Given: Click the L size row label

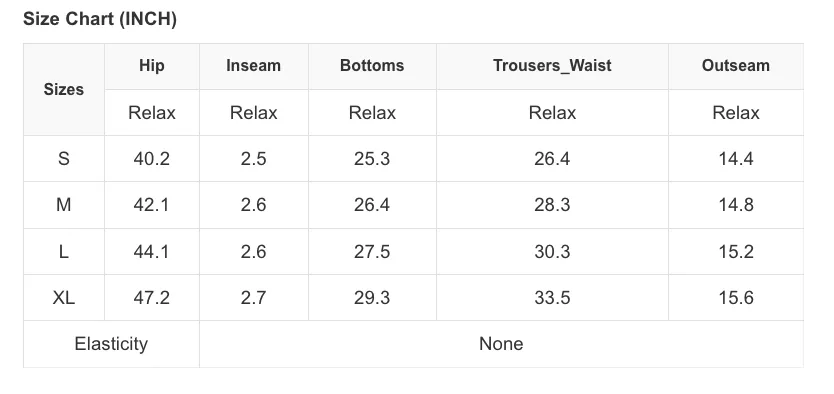Looking at the screenshot, I should point(63,251).
